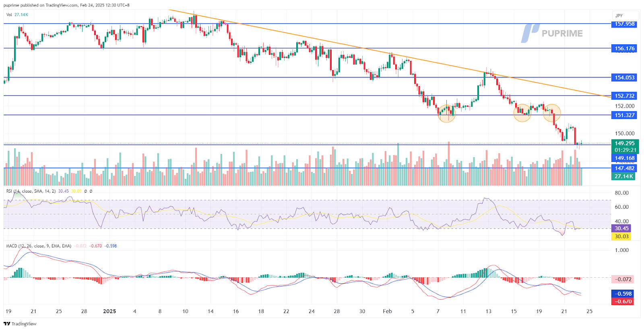The width and height of the screenshot is (644, 330).
Task: Click the 1.000 MACD scale tick
Action: (x=621, y=250)
